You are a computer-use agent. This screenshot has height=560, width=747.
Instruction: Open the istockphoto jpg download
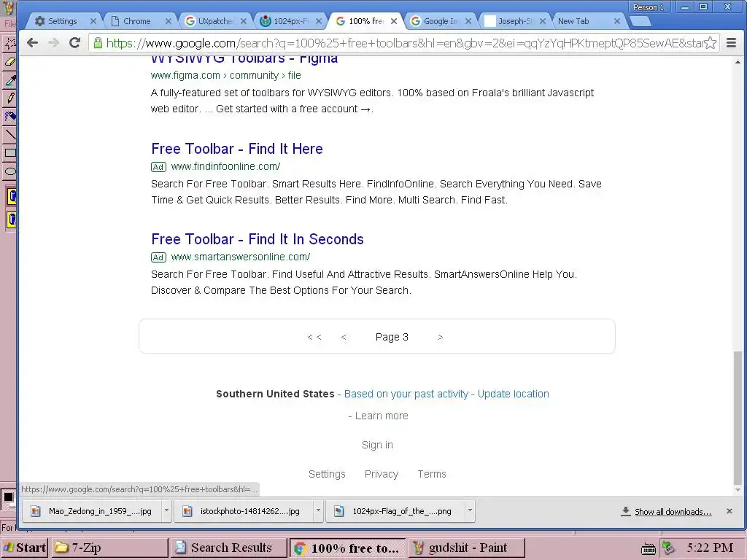244,511
